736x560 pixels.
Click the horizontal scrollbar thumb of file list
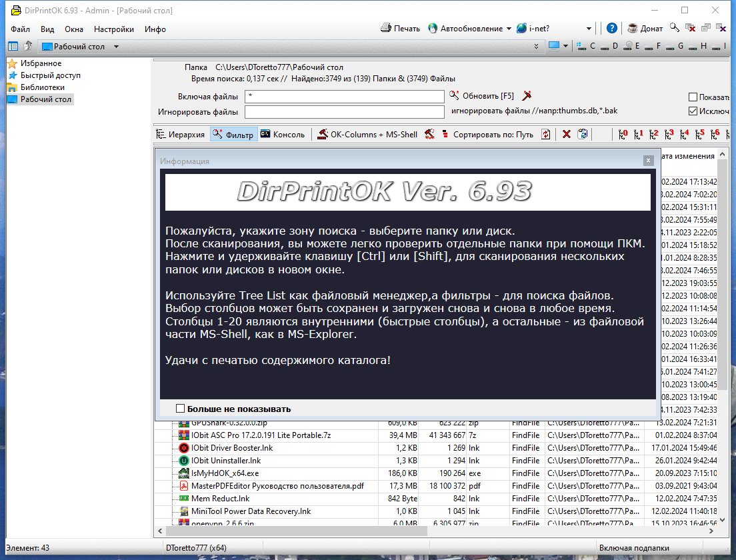point(296,531)
